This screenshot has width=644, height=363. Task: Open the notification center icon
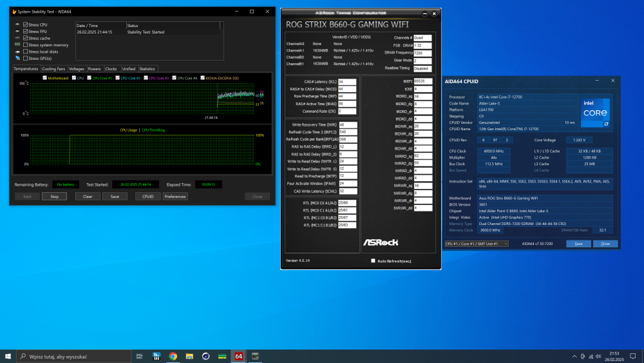point(632,356)
